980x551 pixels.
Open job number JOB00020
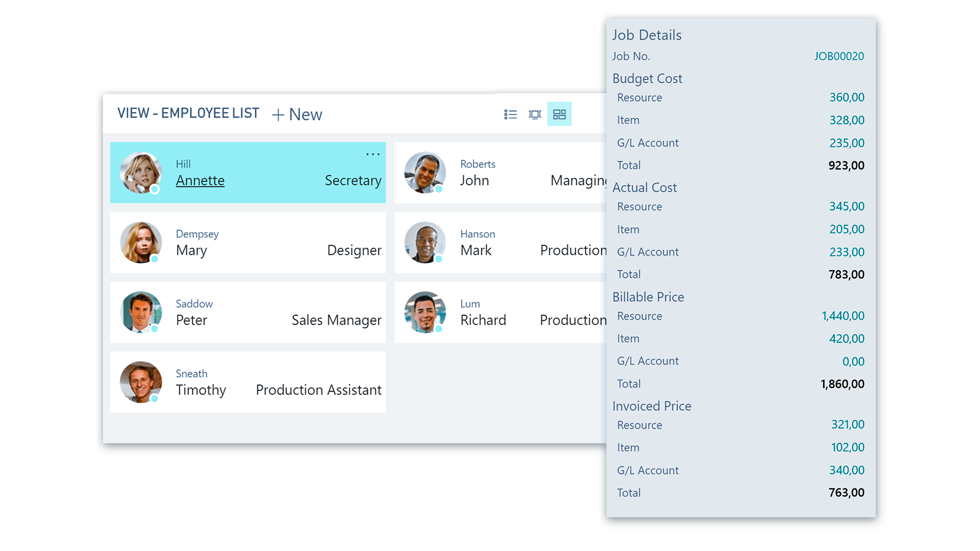point(840,56)
